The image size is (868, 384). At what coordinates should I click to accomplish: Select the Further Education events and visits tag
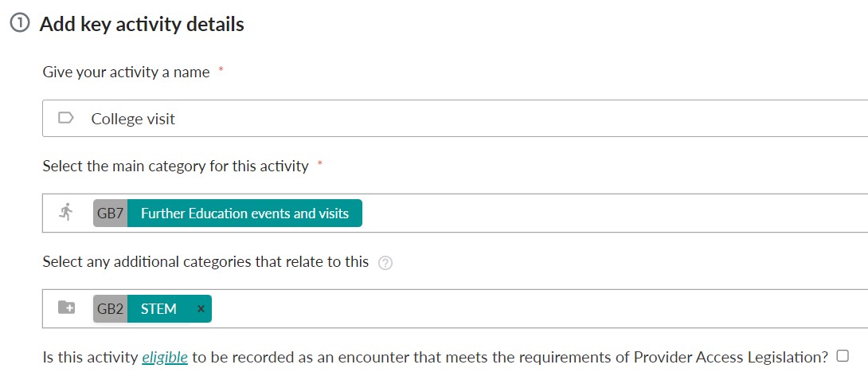(x=244, y=214)
